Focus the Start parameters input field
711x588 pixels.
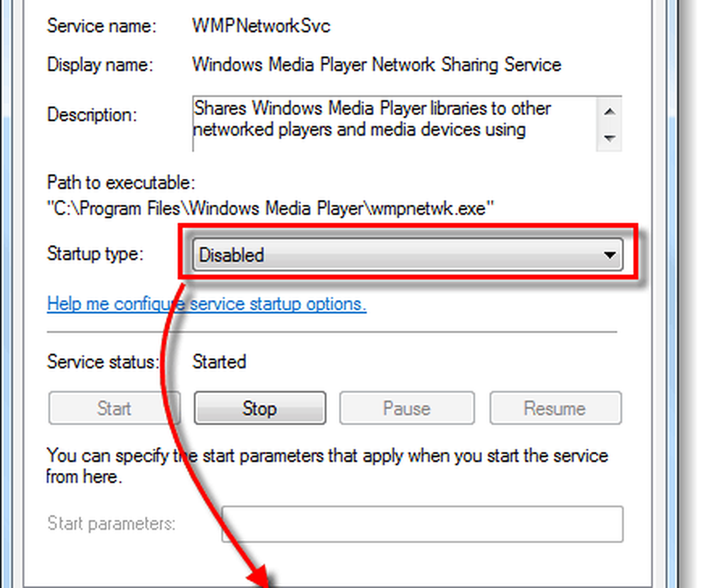point(422,524)
